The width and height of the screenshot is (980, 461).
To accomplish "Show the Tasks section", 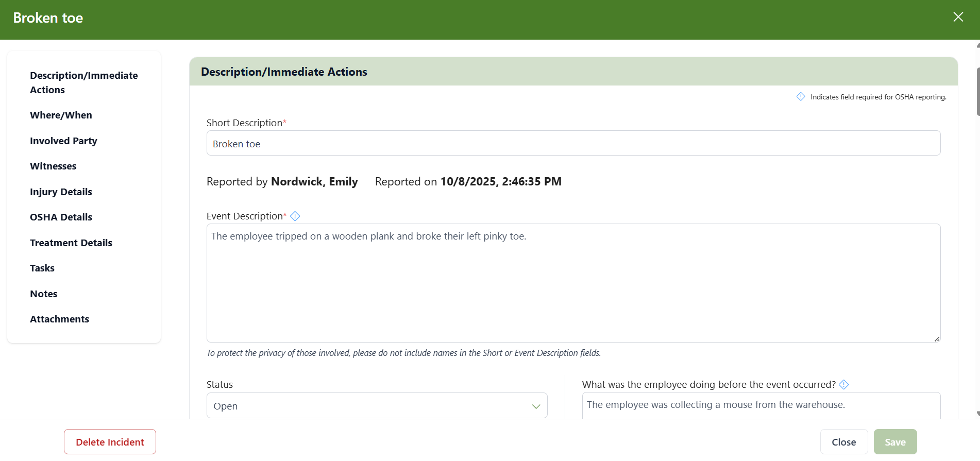I will [42, 268].
